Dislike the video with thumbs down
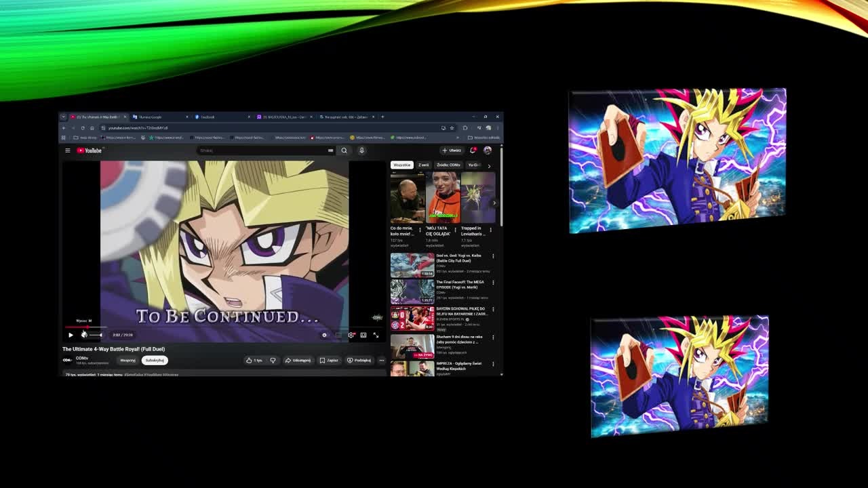The width and height of the screenshot is (868, 488). [x=273, y=361]
